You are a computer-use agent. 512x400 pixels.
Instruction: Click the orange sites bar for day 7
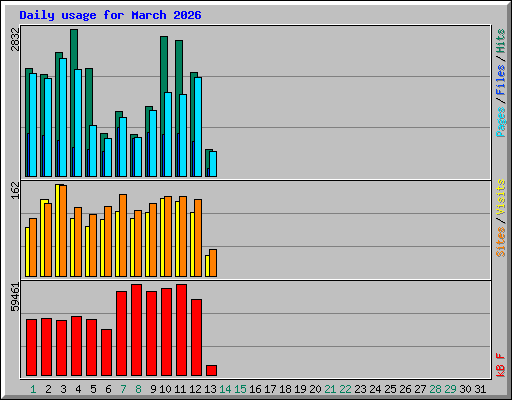[123, 235]
